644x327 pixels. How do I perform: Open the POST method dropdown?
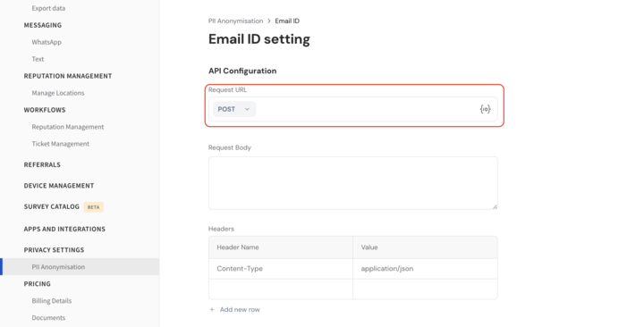(x=234, y=109)
